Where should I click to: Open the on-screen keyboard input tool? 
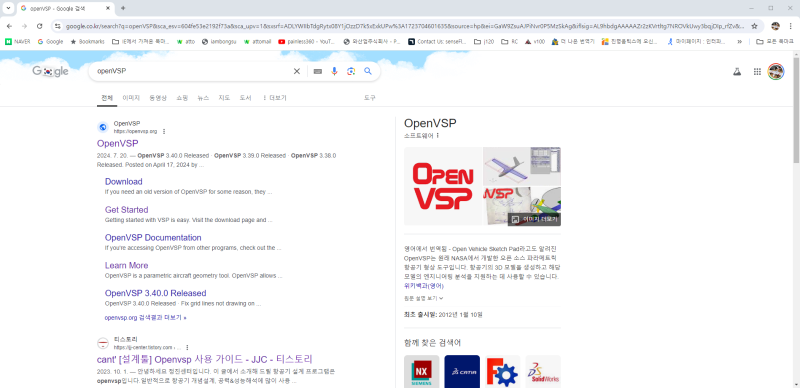(318, 71)
